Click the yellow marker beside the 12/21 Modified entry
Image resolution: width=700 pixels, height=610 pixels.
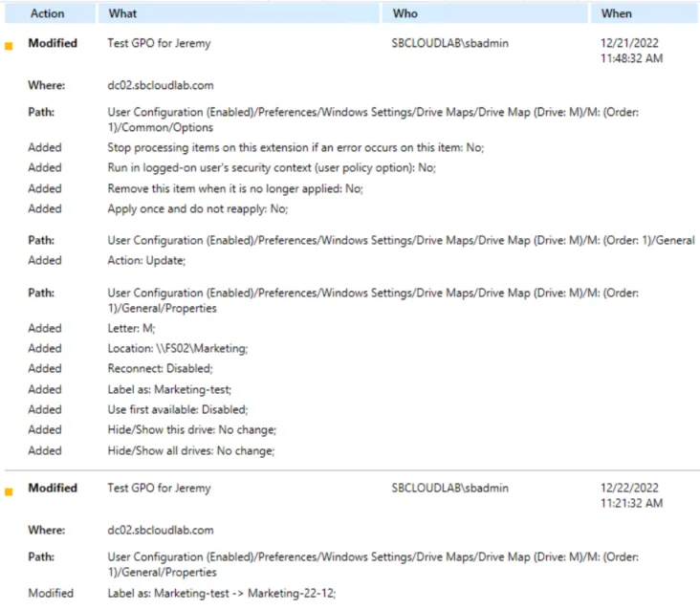(10, 46)
